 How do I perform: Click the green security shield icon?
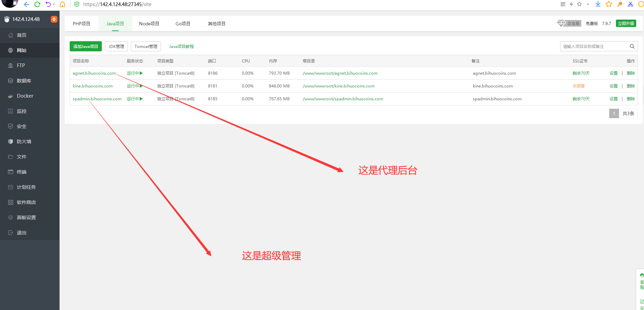click(77, 4)
